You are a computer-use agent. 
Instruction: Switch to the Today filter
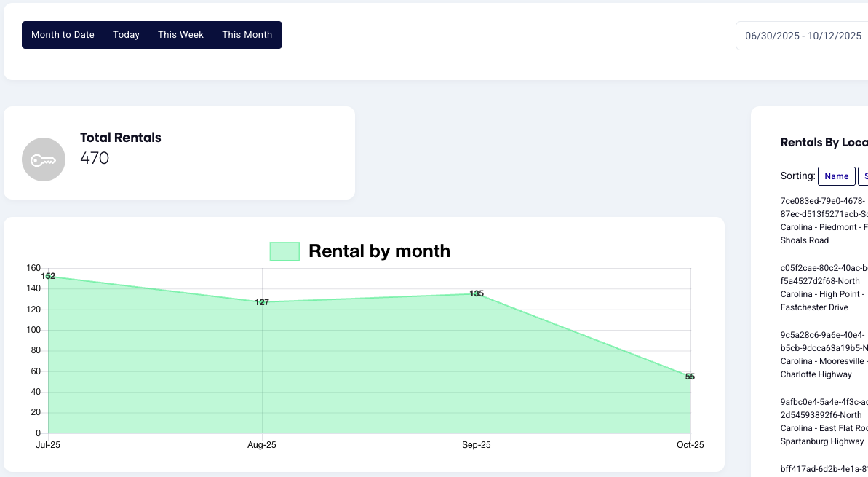(126, 34)
